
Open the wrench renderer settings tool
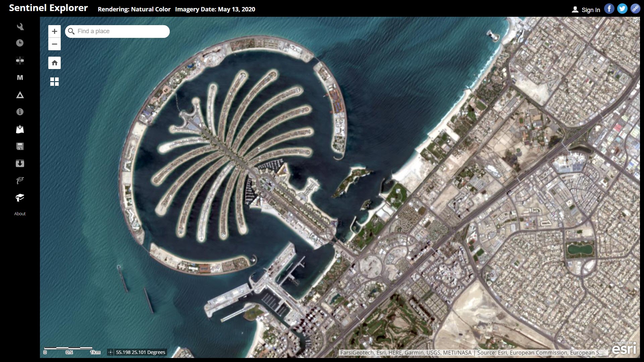click(20, 26)
